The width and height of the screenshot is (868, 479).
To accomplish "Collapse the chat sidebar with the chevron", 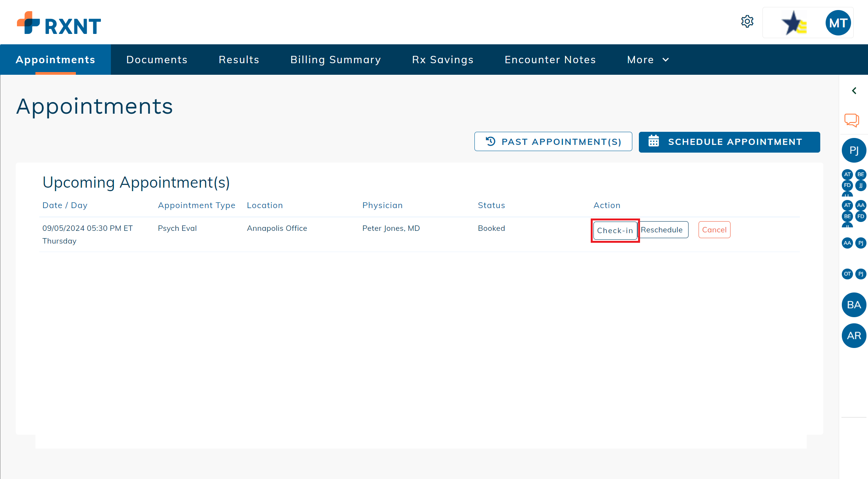I will tap(854, 91).
